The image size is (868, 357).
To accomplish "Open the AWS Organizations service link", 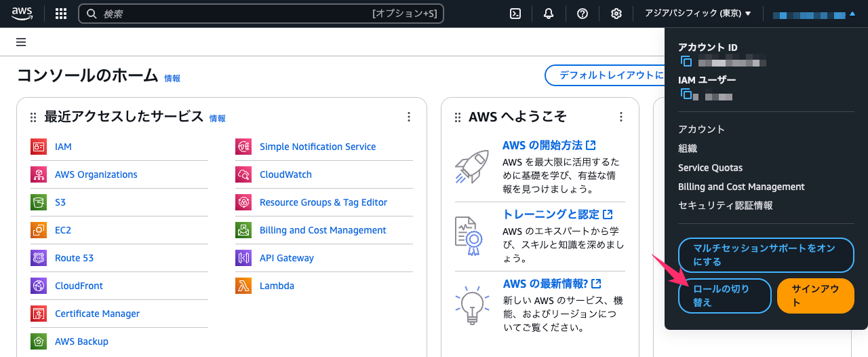I will point(96,174).
